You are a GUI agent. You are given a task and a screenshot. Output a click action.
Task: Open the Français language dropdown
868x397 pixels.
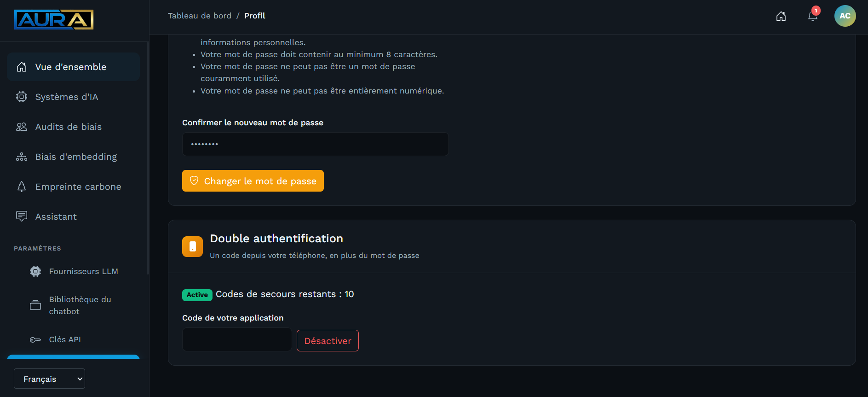click(x=49, y=379)
